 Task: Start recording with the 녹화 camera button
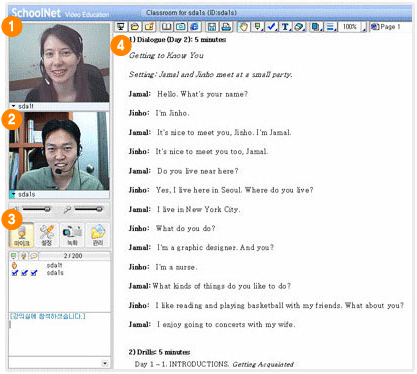pos(72,235)
